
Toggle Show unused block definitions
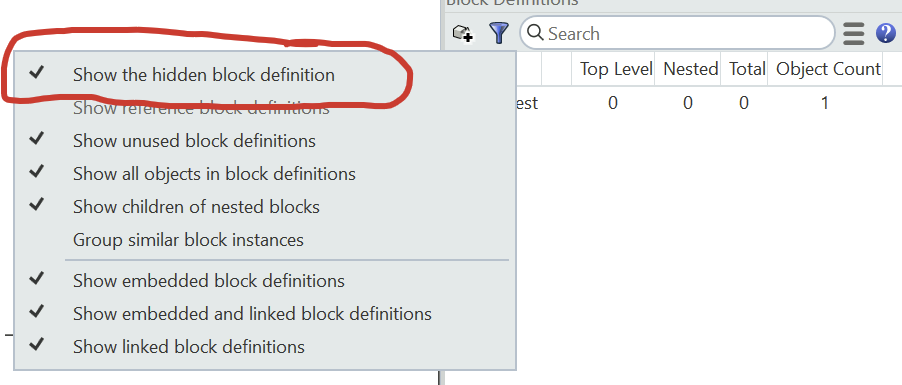[x=265, y=141]
